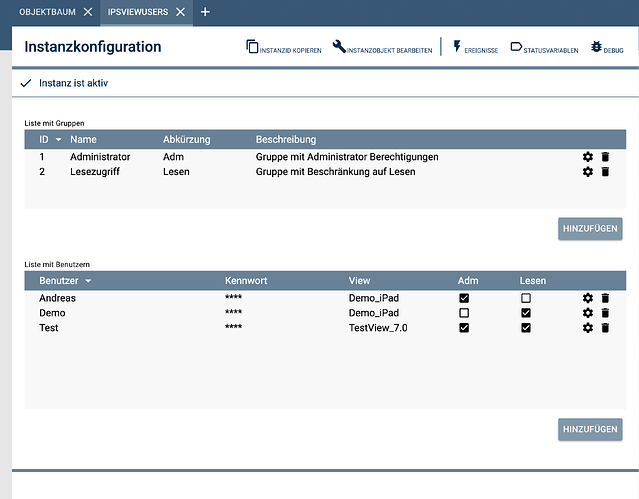The height and width of the screenshot is (499, 639).
Task: Toggle Adm checkbox for Andreas
Action: [464, 298]
